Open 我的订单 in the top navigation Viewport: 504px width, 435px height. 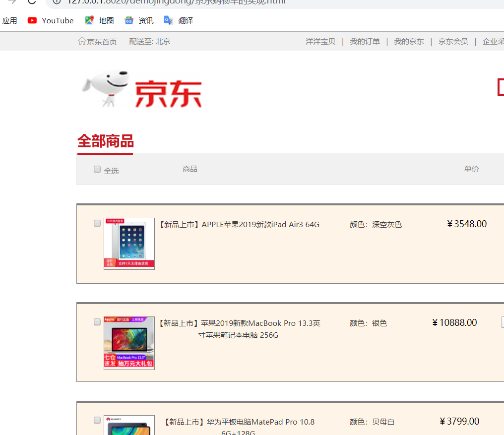click(365, 42)
